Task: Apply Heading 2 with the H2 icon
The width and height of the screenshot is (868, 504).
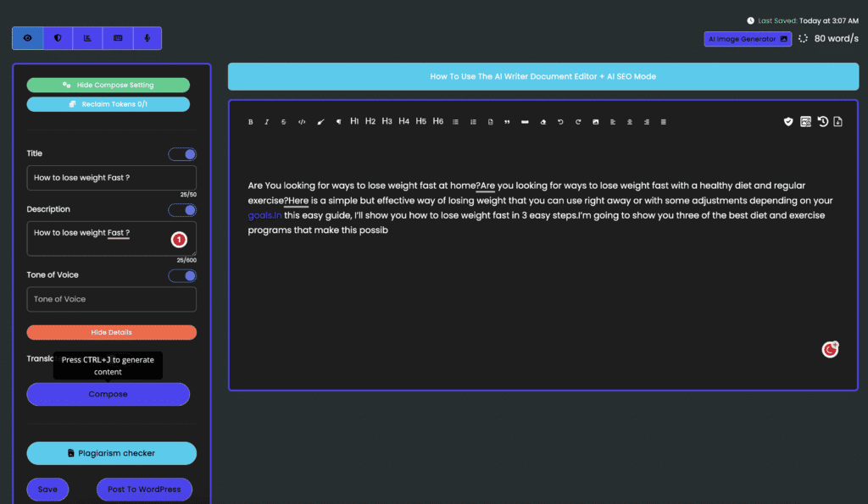Action: point(370,122)
